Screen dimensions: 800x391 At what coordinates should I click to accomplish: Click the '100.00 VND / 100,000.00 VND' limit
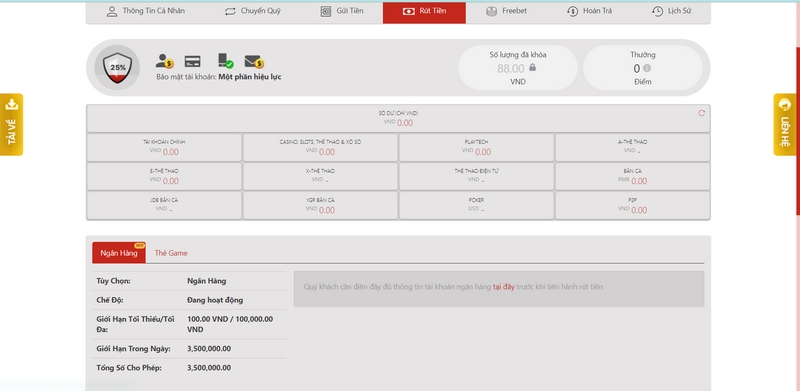click(230, 324)
